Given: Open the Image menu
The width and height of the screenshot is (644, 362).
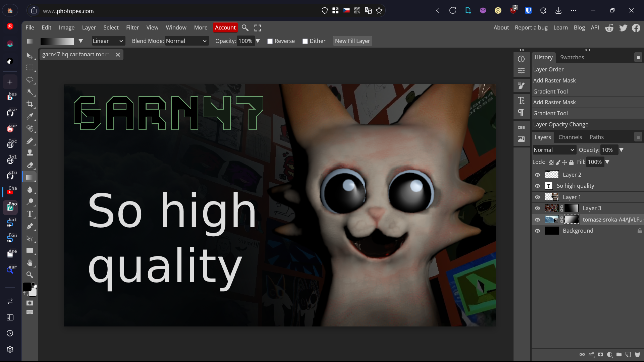Looking at the screenshot, I should click(x=67, y=27).
